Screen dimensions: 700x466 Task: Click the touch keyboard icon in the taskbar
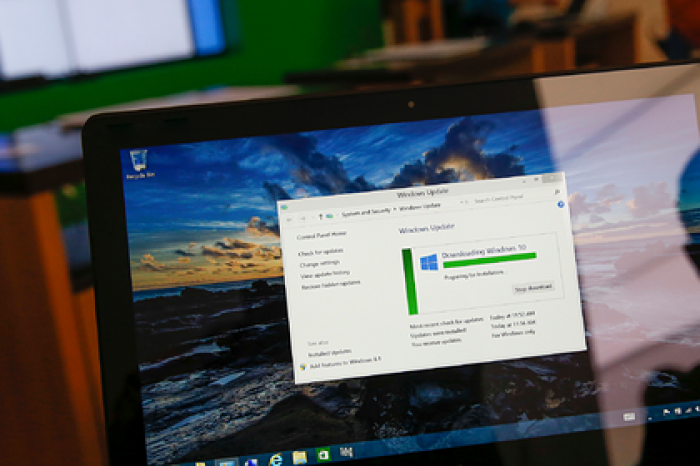pyautogui.click(x=629, y=417)
